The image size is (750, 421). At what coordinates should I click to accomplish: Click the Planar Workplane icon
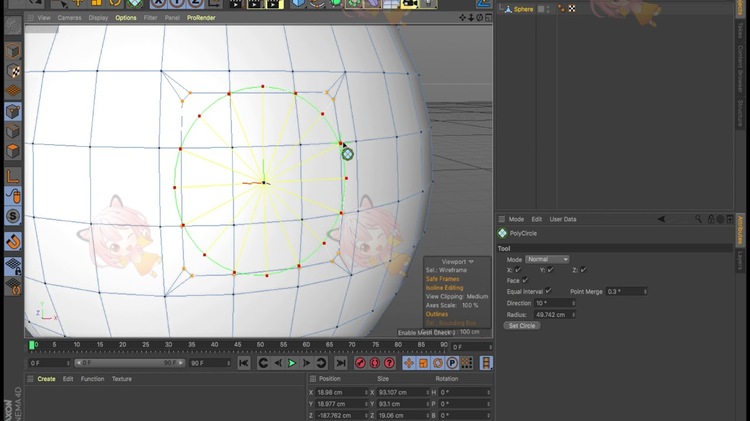pos(13,287)
